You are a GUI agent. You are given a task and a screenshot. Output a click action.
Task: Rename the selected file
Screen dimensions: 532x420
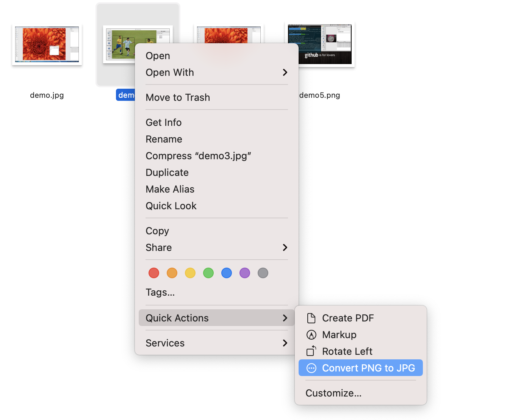coord(164,139)
